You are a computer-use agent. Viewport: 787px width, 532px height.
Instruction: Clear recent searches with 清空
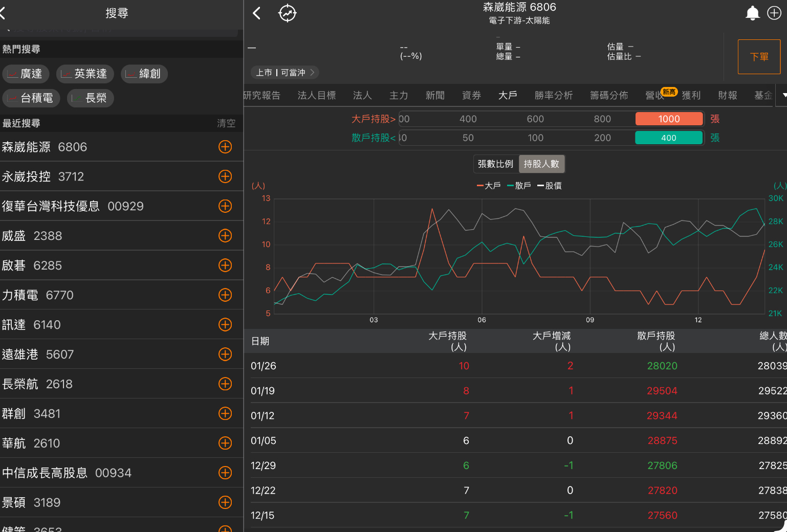tap(226, 123)
